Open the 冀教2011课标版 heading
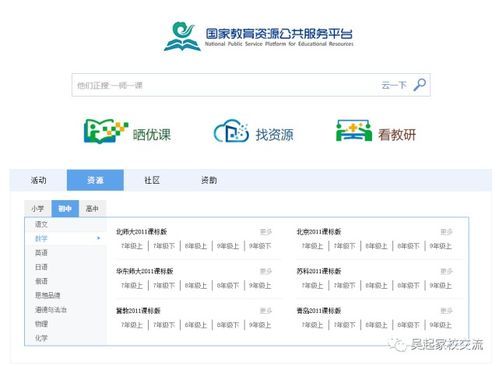Screen dimensions: 499x366 pos(138,311)
